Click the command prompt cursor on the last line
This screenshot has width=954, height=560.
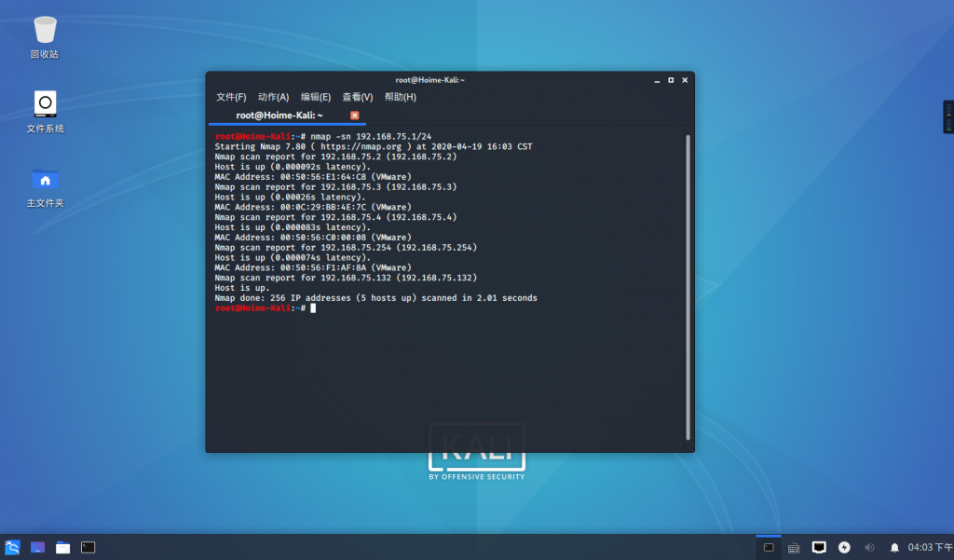coord(313,308)
